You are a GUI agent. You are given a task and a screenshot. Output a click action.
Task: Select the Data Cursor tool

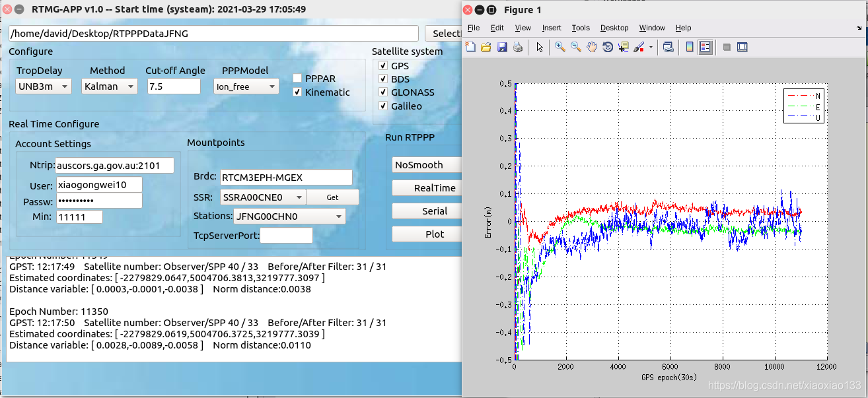pyautogui.click(x=623, y=47)
